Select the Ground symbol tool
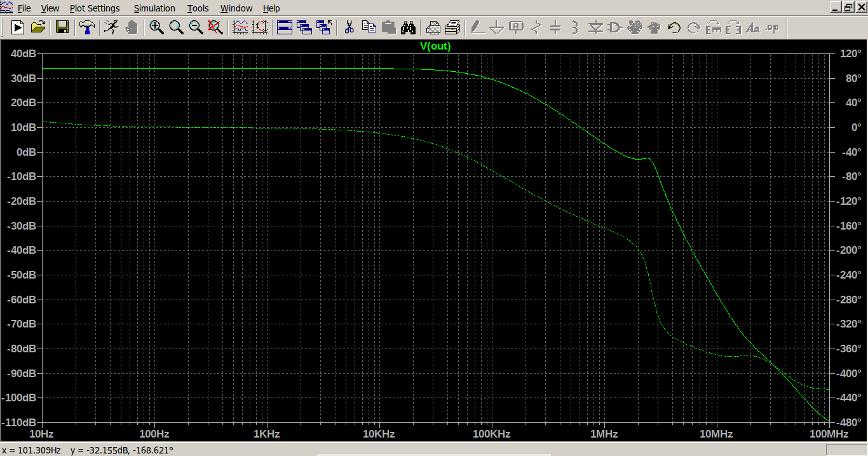 pyautogui.click(x=497, y=27)
